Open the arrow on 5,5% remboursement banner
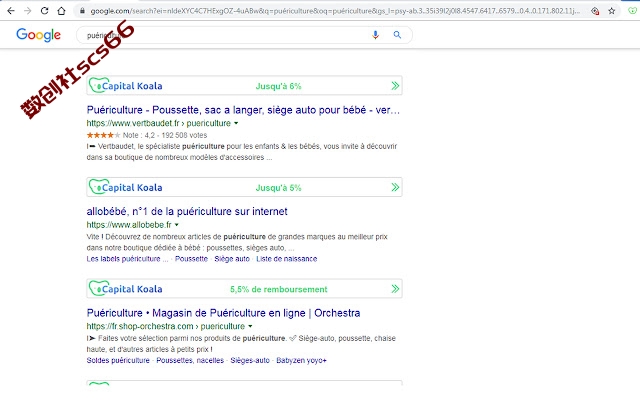 coord(395,289)
